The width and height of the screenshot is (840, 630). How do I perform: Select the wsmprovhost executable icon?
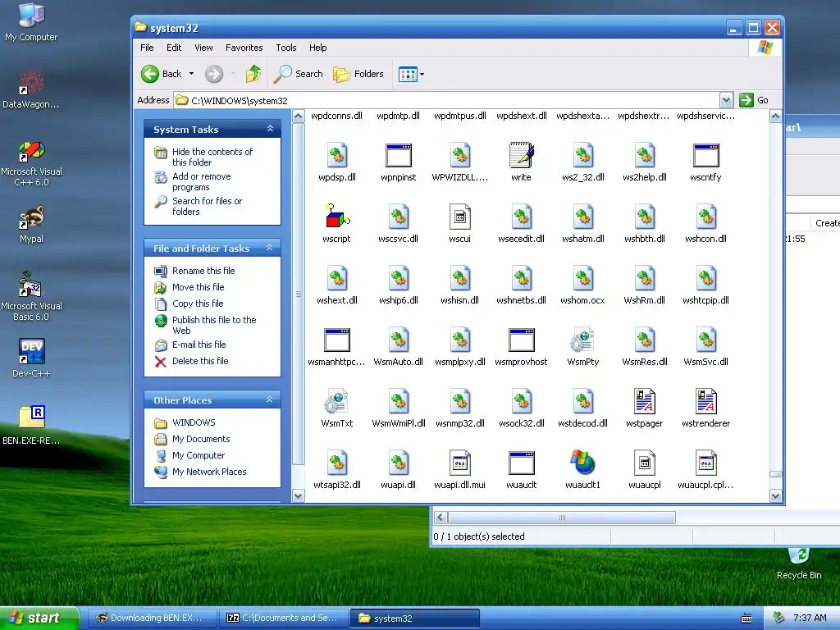(521, 340)
